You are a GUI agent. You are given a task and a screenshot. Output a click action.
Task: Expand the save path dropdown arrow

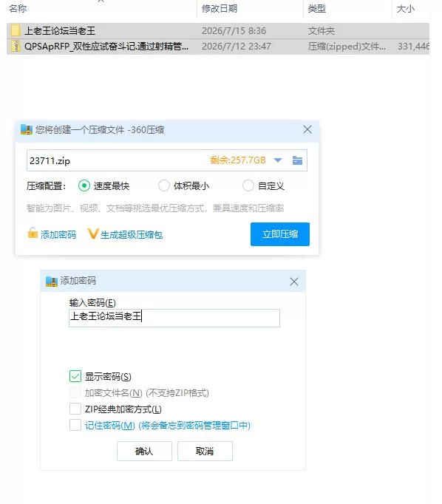coord(278,160)
